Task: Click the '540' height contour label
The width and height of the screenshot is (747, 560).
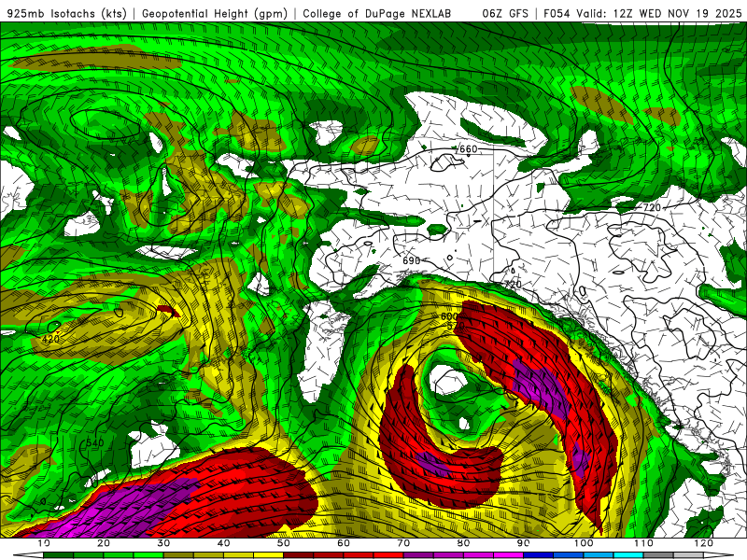Action: 94,442
